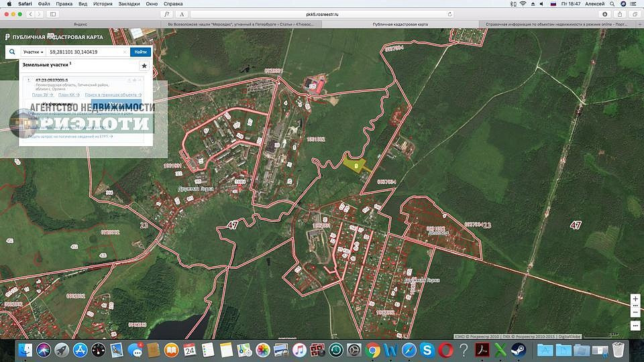Switch to the Яндекс tab
Screen dimensions: 644x362
click(80, 24)
